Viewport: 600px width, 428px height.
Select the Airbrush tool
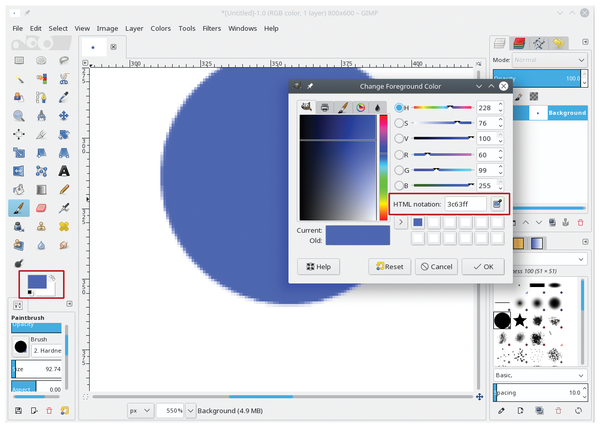point(64,208)
